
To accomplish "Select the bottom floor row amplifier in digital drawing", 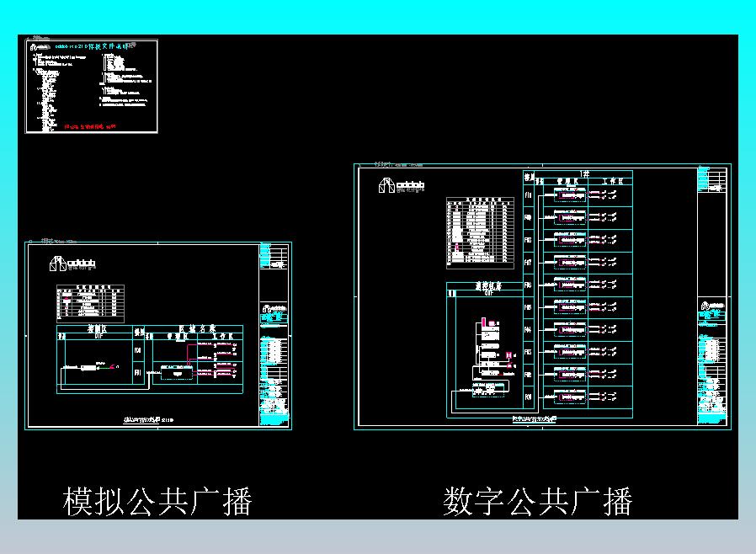I will pyautogui.click(x=569, y=397).
